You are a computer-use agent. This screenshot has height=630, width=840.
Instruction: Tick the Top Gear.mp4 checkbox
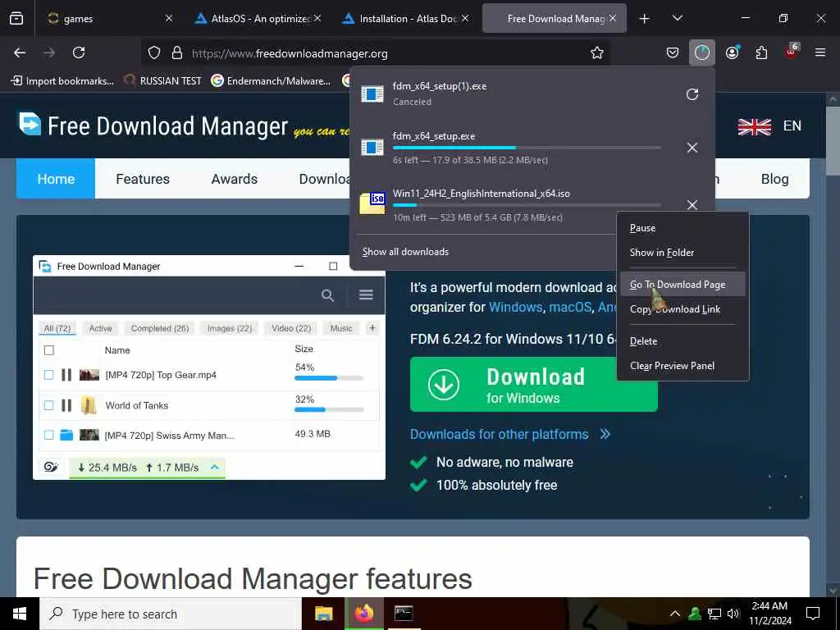pos(48,375)
